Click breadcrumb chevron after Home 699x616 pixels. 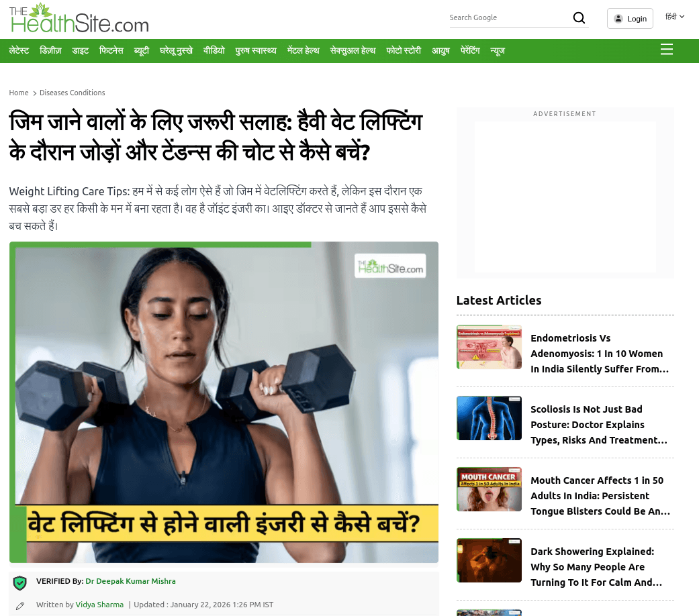[34, 93]
